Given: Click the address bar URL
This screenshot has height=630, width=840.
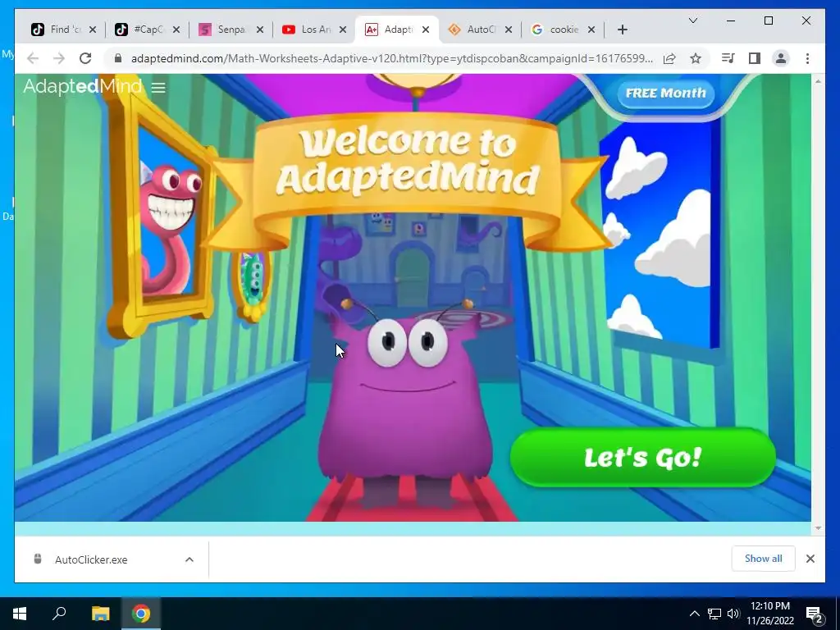Looking at the screenshot, I should point(391,58).
